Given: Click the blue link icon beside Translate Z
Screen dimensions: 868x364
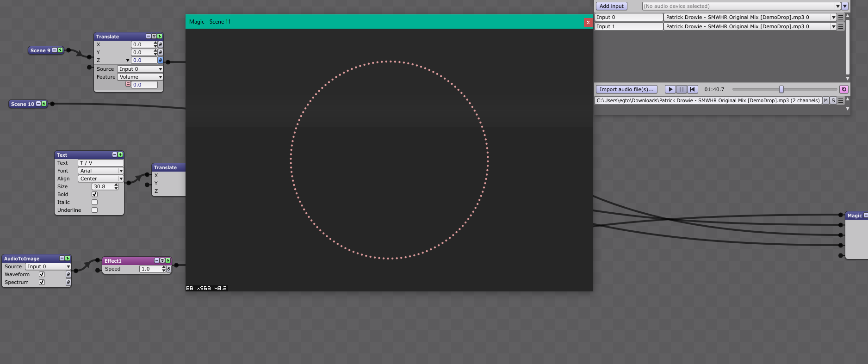Looking at the screenshot, I should [x=161, y=60].
